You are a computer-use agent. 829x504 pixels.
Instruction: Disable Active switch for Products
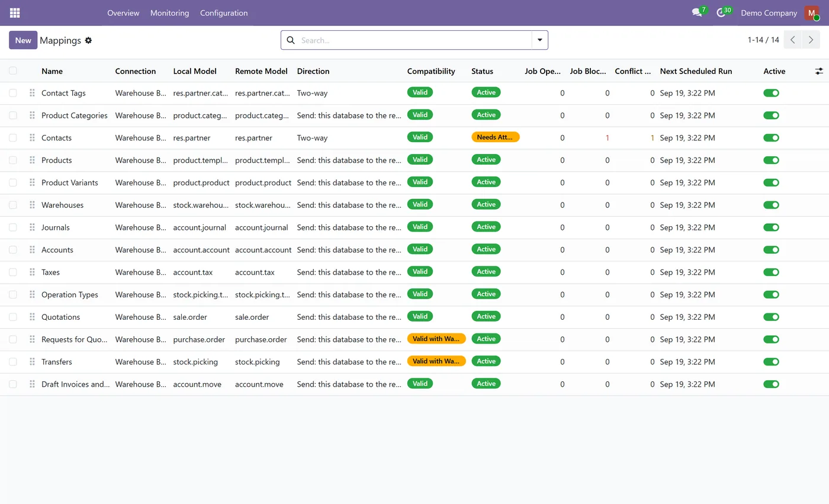click(x=771, y=160)
